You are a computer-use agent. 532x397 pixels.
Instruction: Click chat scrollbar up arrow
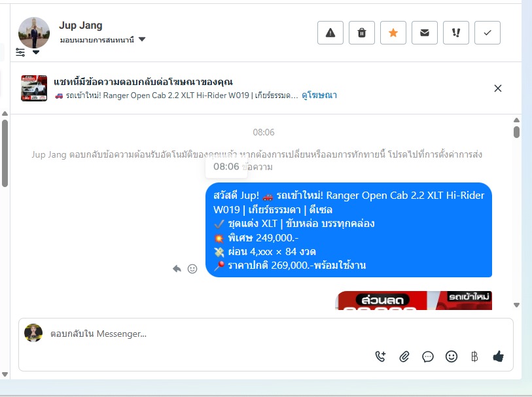(516, 120)
